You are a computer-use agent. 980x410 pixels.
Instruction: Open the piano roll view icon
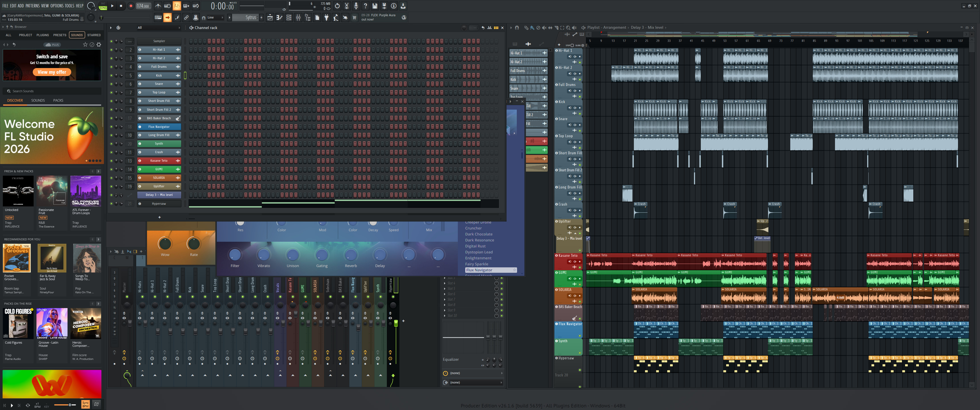pos(279,17)
